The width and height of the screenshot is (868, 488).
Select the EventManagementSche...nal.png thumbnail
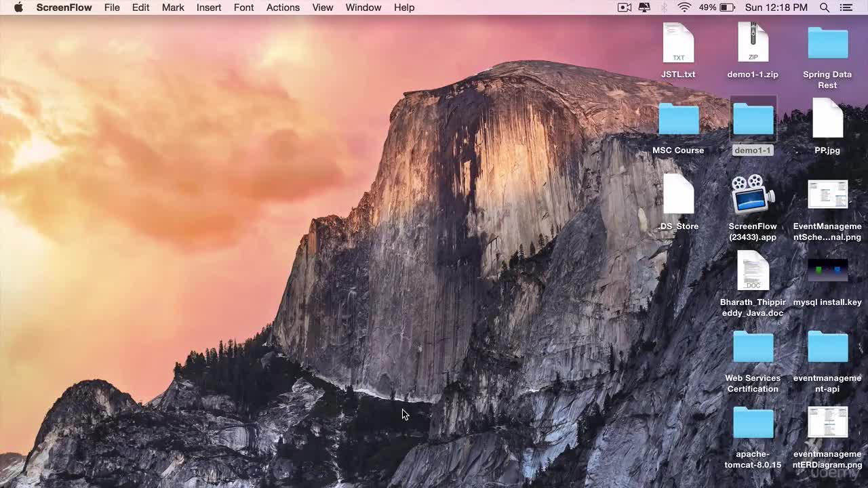click(827, 195)
